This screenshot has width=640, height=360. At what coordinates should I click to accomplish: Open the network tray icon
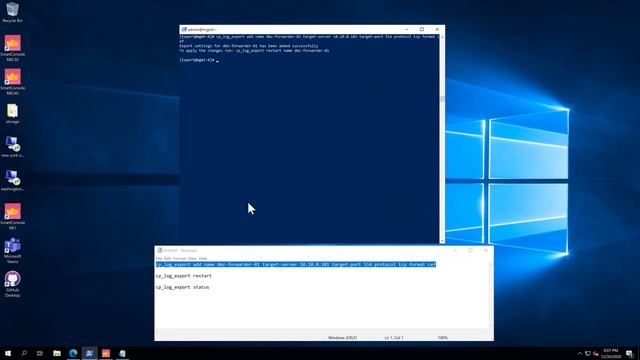588,353
